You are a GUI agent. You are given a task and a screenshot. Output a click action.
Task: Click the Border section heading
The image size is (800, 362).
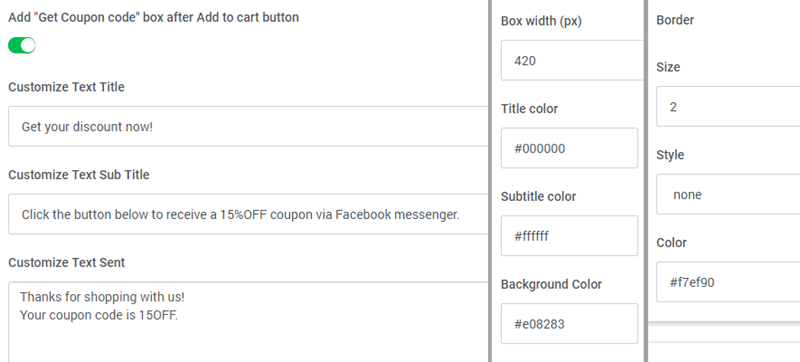(x=675, y=20)
